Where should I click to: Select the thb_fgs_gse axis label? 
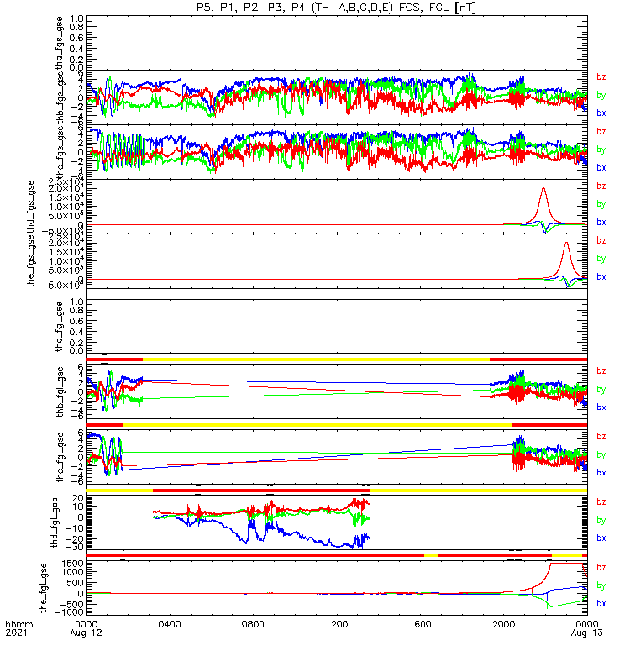(x=60, y=97)
